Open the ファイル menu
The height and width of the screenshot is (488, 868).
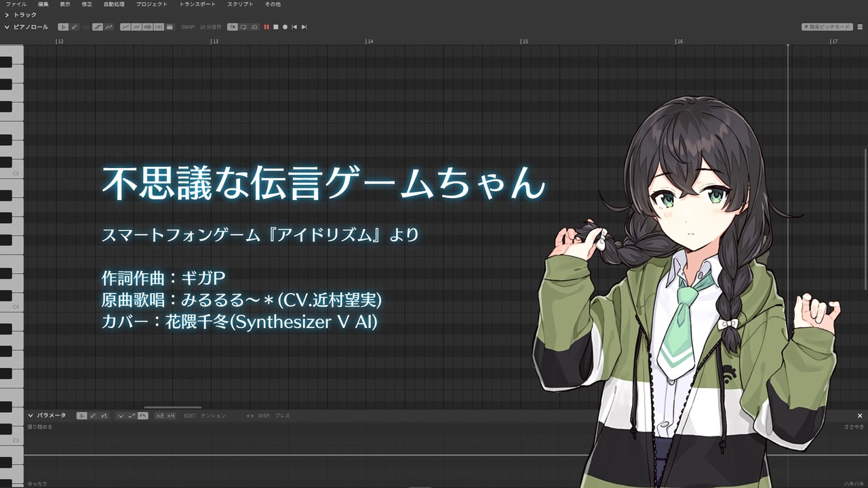16,4
